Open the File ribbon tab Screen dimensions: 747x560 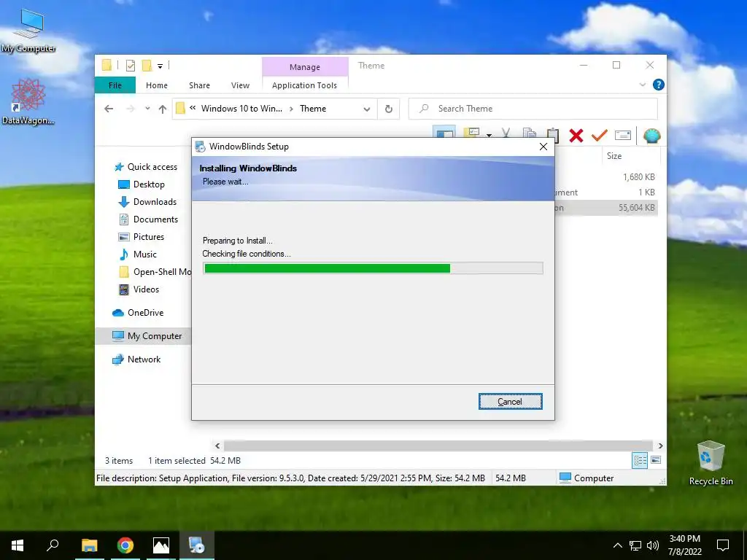[115, 85]
